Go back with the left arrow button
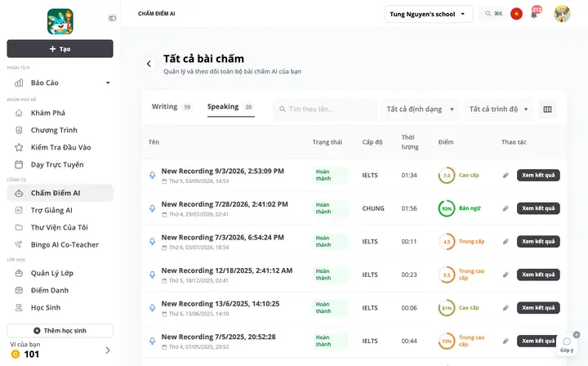The image size is (588, 366). (149, 64)
